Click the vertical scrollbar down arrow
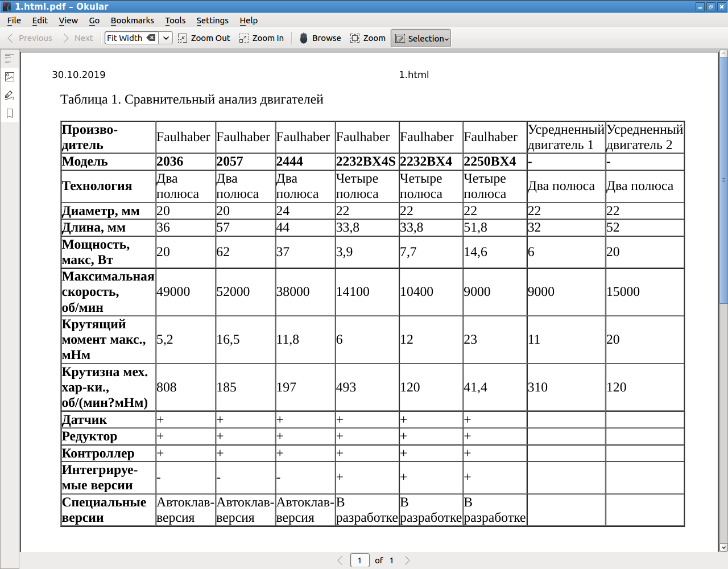The height and width of the screenshot is (569, 728). [x=723, y=547]
